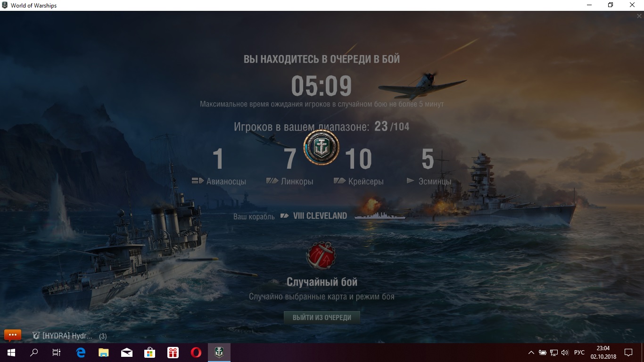Click the destroyer class icon by Эсминцы
644x362 pixels.
(x=410, y=181)
